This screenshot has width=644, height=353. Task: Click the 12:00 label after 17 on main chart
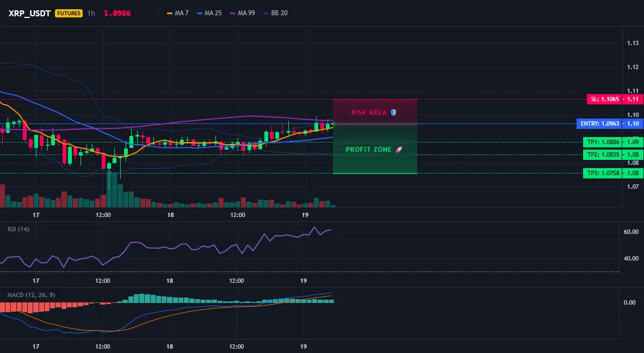(x=103, y=215)
